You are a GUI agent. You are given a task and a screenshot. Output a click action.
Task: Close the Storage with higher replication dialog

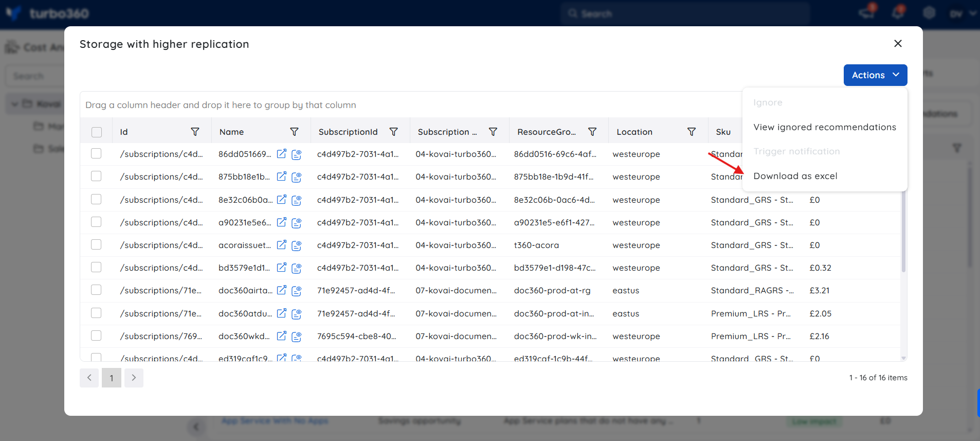click(x=898, y=44)
